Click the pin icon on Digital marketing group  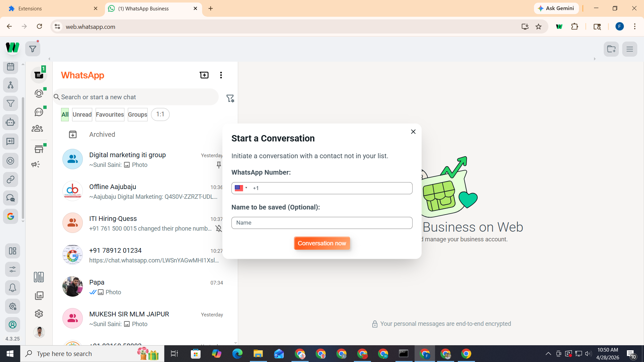(x=219, y=165)
